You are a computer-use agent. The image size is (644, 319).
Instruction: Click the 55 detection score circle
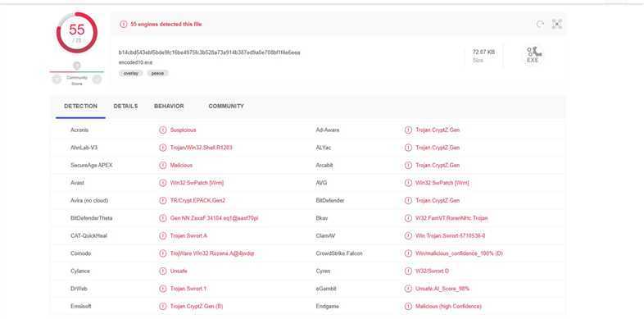(77, 33)
